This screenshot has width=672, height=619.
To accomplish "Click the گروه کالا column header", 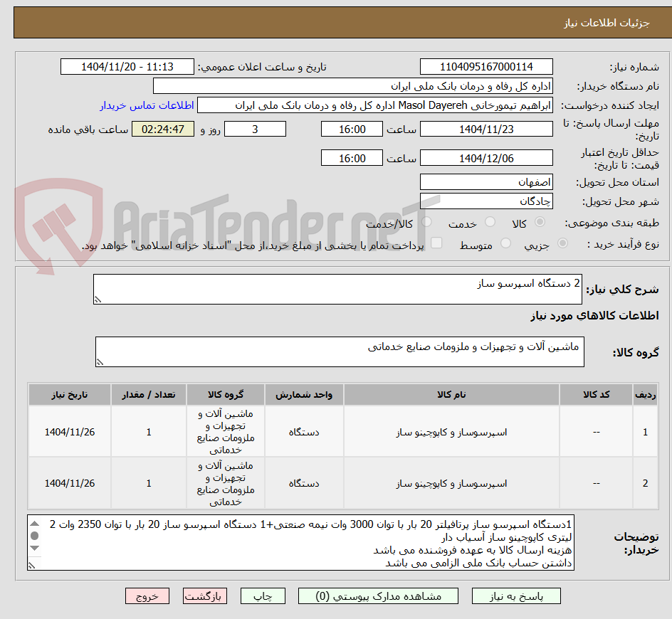I will (x=226, y=395).
